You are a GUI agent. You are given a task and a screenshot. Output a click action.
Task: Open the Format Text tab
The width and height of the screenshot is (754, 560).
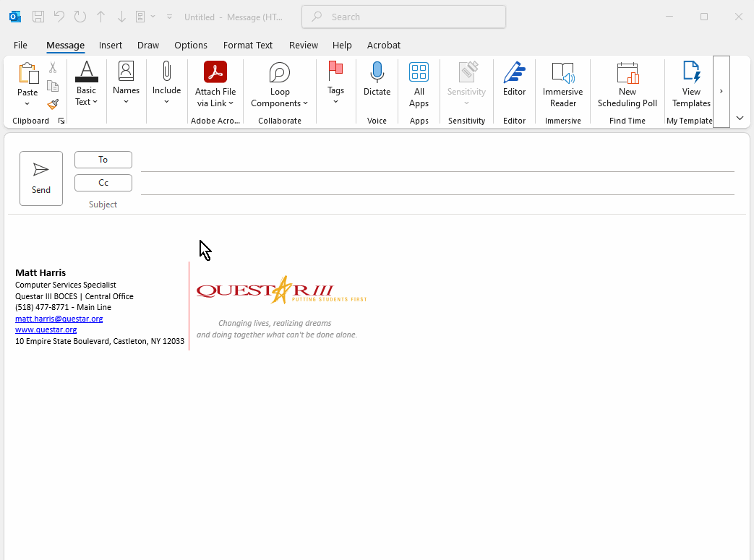tap(248, 45)
